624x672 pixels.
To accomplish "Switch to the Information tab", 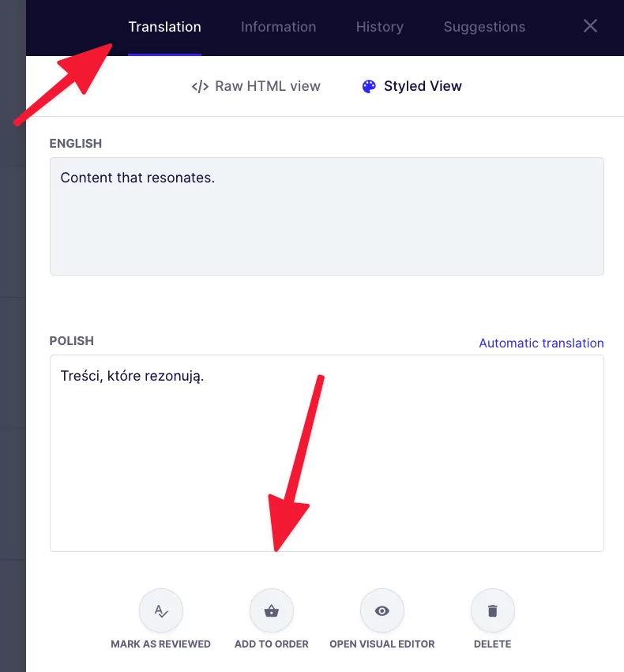I will point(278,27).
